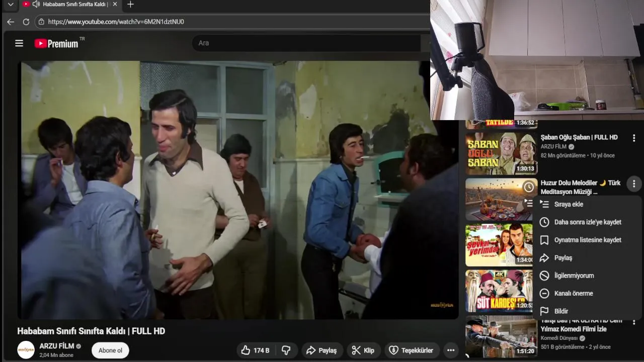Click the video title Hababam Sınıfı Sınıfta Kaldı
This screenshot has height=362, width=644.
click(91, 331)
